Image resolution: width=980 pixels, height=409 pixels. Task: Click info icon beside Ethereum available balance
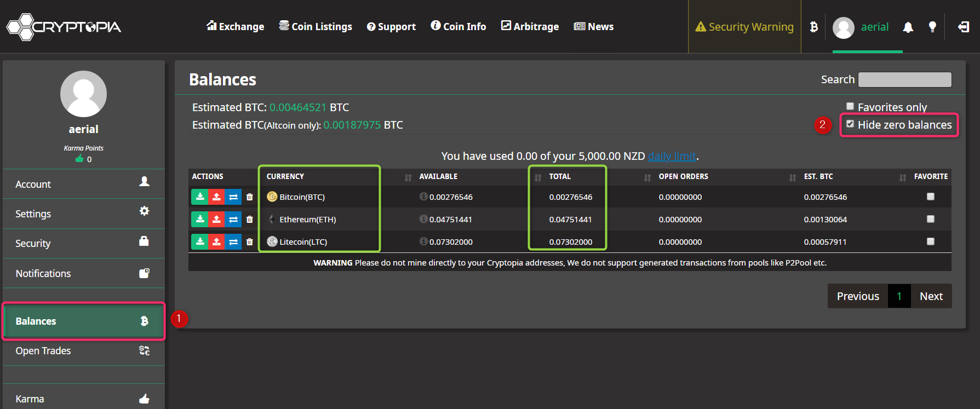coord(423,218)
